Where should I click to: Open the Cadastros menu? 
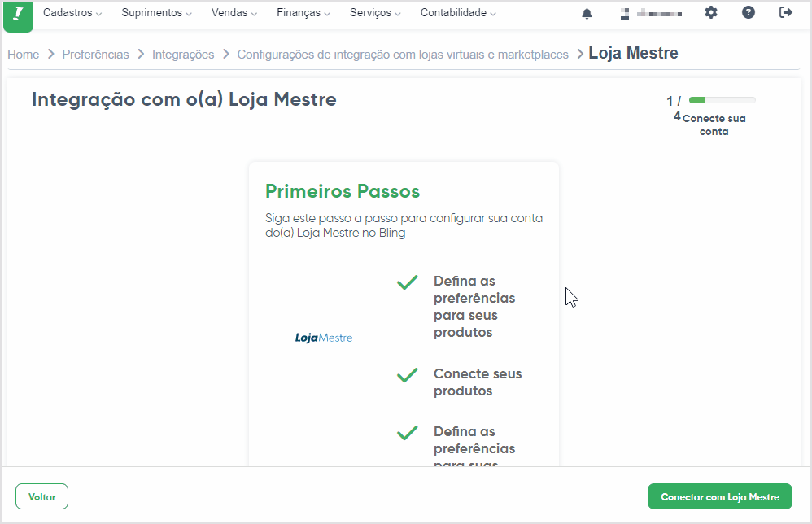coord(72,12)
